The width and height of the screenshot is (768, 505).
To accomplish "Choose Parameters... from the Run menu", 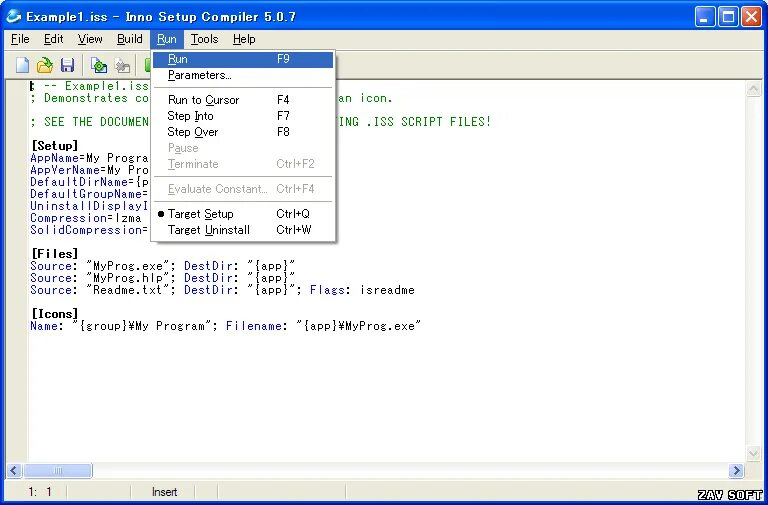I will (x=243, y=75).
